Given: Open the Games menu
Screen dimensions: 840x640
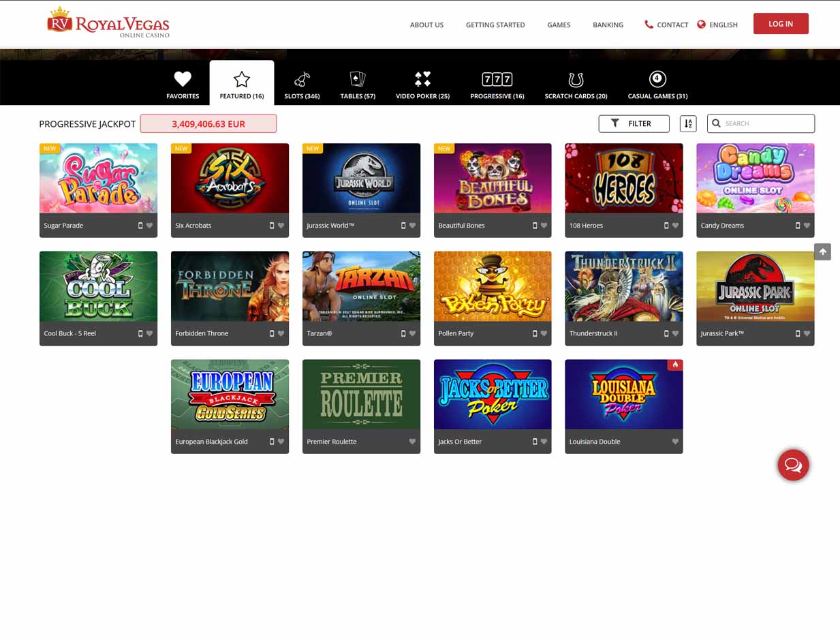Looking at the screenshot, I should coord(559,25).
